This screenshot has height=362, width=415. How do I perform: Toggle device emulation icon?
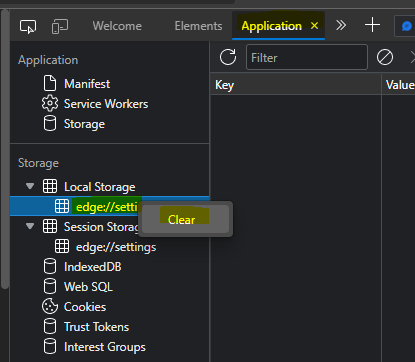pyautogui.click(x=60, y=26)
